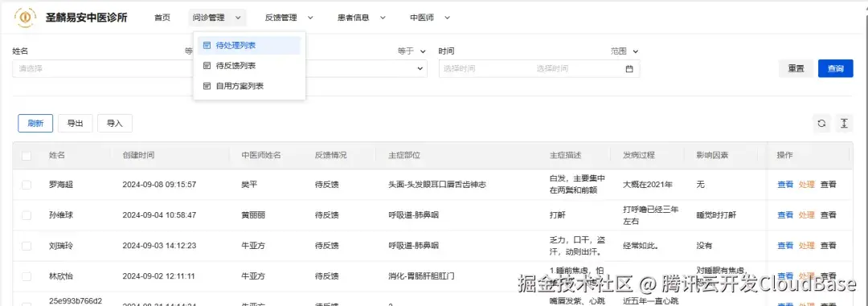Screen dimensions: 868x306
Task: Click the clinic logo icon
Action: coord(25,17)
